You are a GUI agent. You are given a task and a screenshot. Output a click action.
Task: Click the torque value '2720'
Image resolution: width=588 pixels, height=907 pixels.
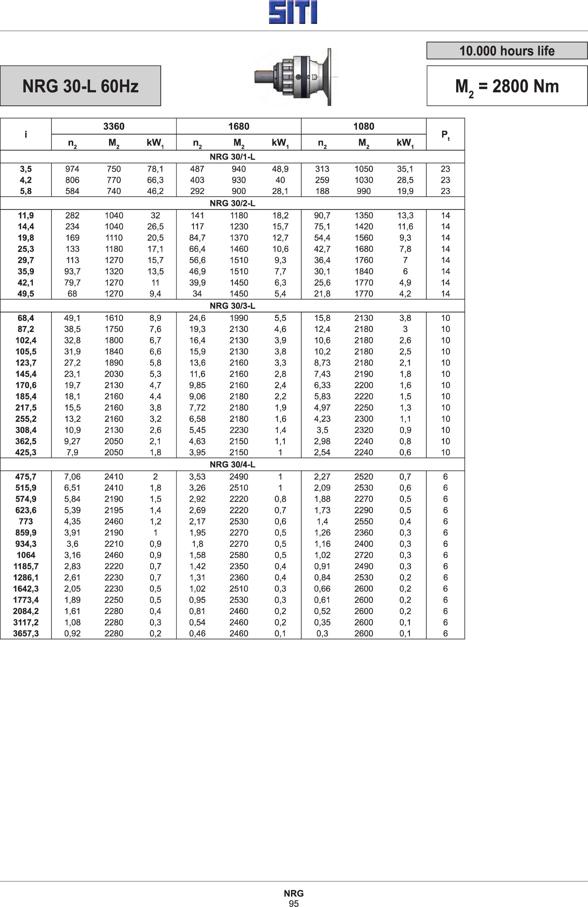pos(364,555)
